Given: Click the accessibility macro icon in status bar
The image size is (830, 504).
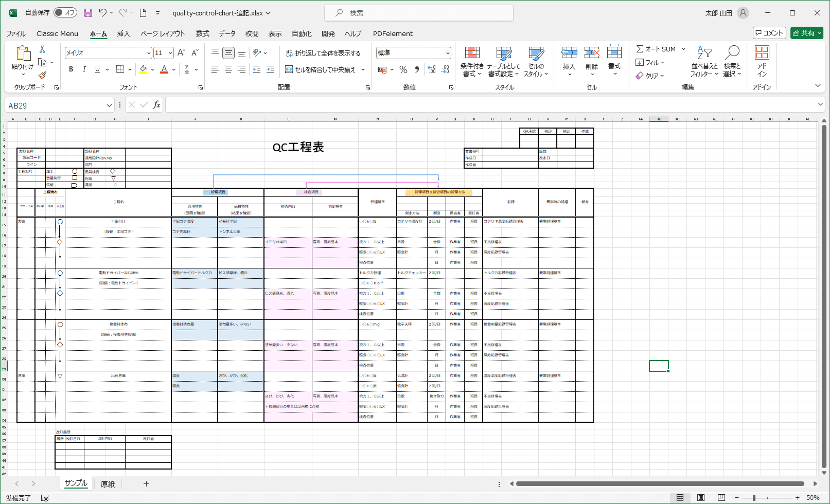Looking at the screenshot, I should [45, 498].
